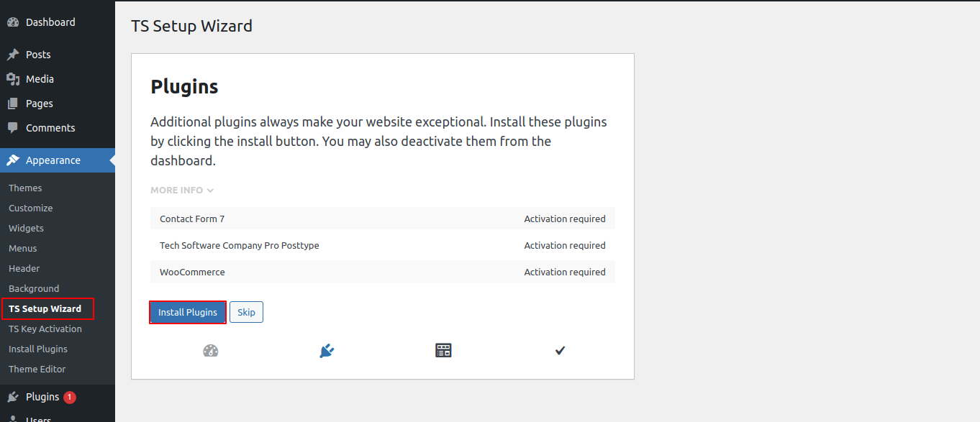Click the plug step icon in wizard
This screenshot has width=980, height=422.
point(327,351)
